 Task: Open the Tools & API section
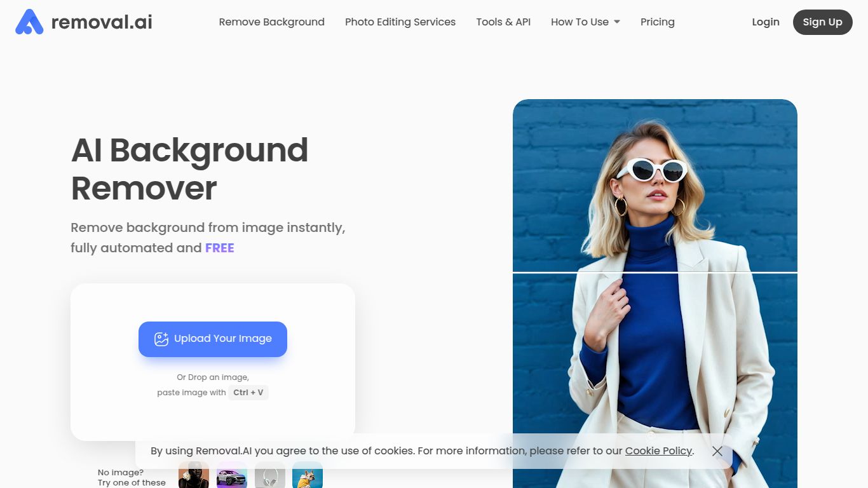coord(503,22)
